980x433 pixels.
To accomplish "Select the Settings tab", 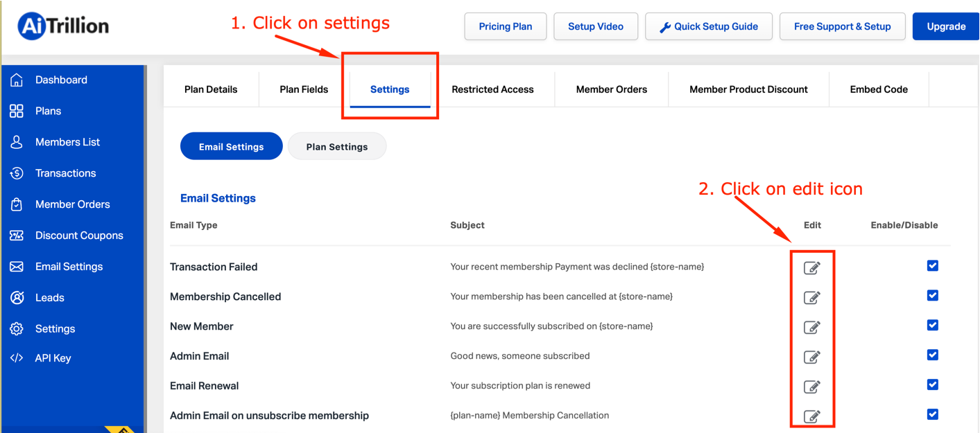I will (x=390, y=89).
